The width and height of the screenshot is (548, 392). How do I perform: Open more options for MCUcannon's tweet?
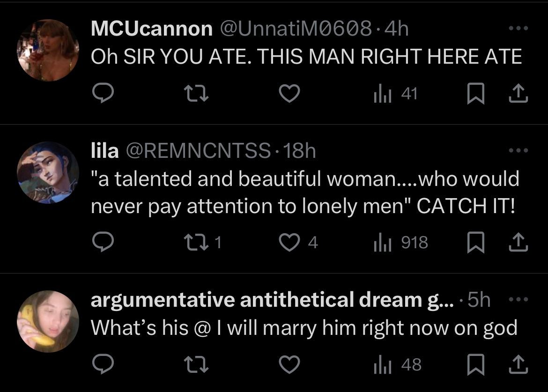pyautogui.click(x=519, y=29)
